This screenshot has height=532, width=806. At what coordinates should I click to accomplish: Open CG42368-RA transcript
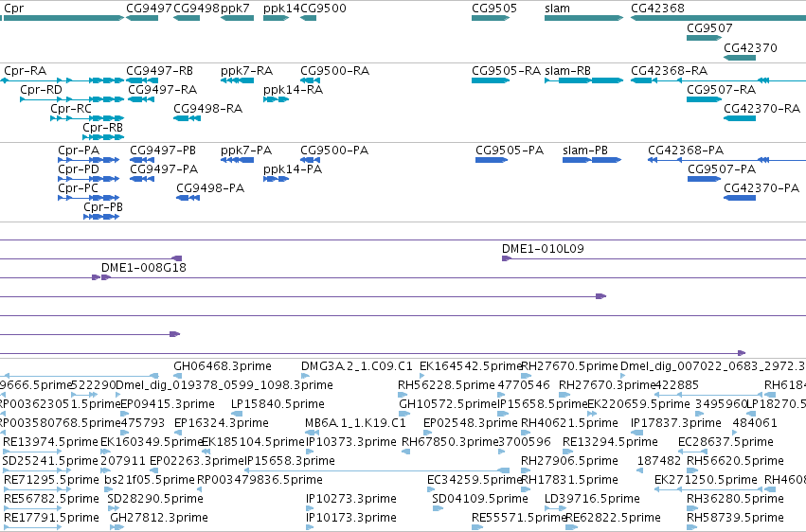(x=718, y=80)
